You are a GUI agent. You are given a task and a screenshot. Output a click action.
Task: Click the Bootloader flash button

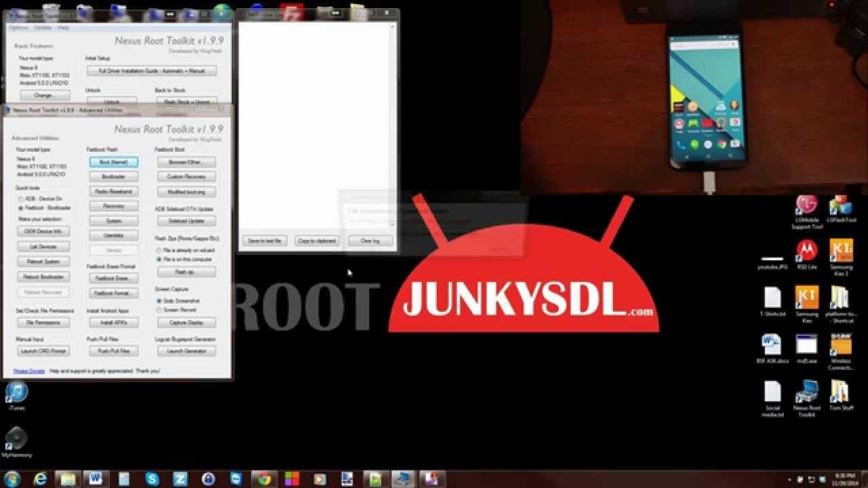point(114,177)
